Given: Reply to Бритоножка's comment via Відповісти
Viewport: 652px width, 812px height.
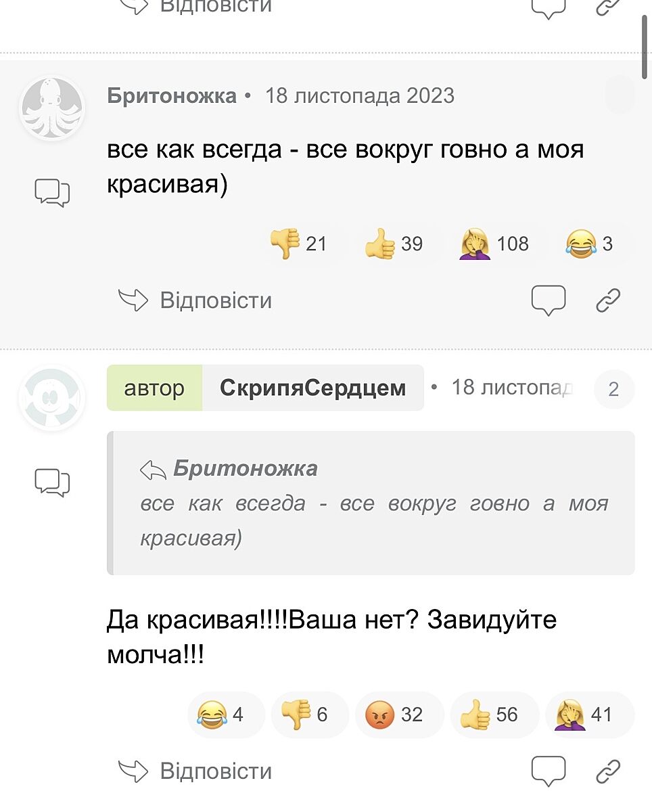Looking at the screenshot, I should click(195, 300).
